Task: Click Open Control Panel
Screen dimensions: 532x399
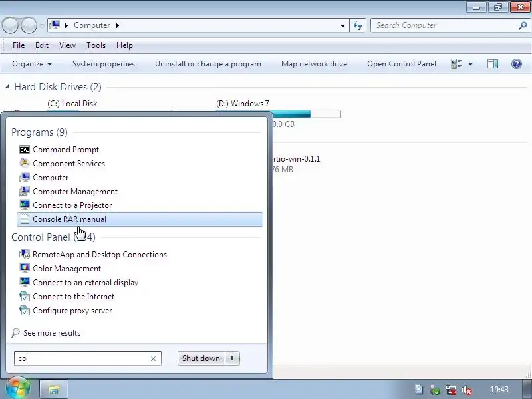Action: pyautogui.click(x=402, y=64)
